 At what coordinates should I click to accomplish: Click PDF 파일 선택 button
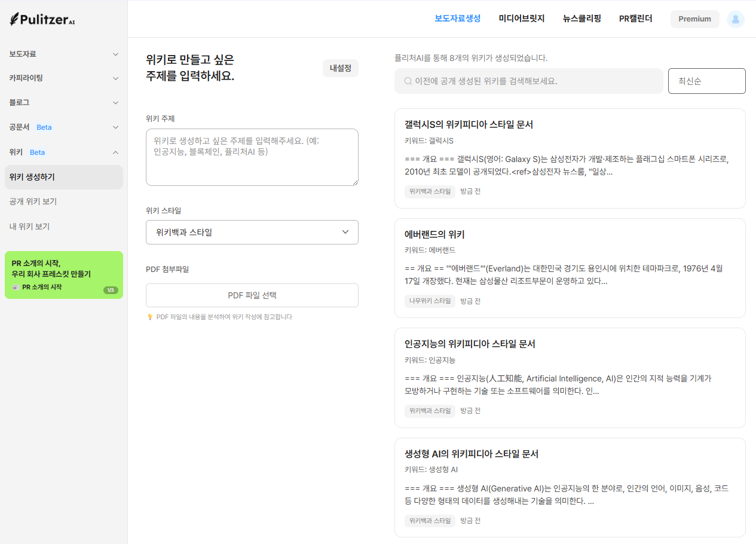pyautogui.click(x=252, y=295)
